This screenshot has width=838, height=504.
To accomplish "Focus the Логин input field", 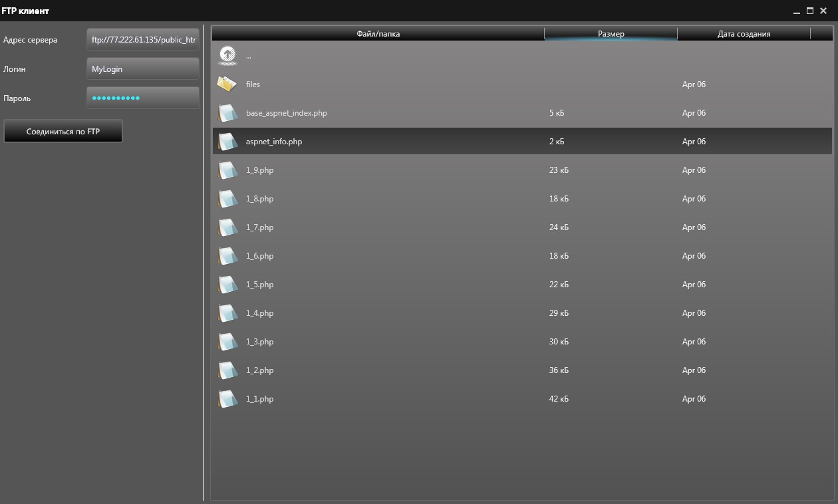I will tap(143, 69).
